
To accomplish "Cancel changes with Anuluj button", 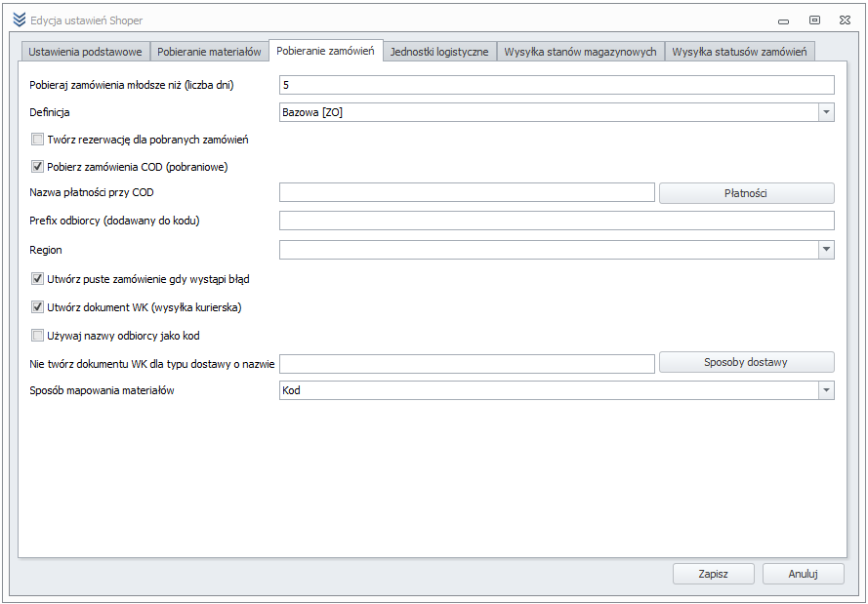I will coord(804,574).
